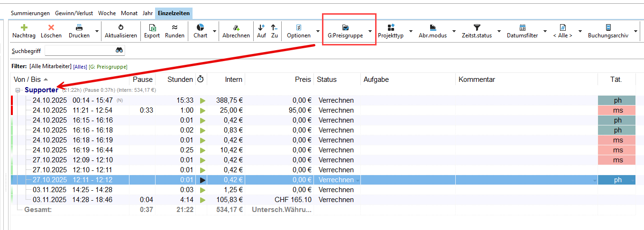The image size is (644, 230).
Task: Click the Runden rounding icon
Action: [x=175, y=28]
